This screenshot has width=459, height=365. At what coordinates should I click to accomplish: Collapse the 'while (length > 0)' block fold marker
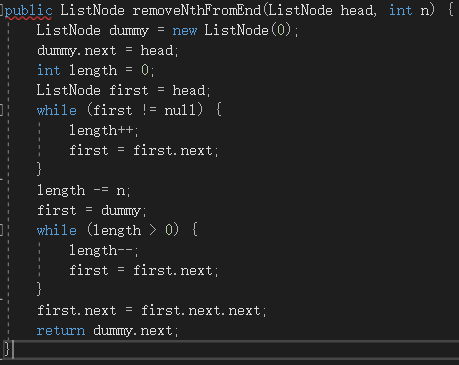pyautogui.click(x=1, y=230)
